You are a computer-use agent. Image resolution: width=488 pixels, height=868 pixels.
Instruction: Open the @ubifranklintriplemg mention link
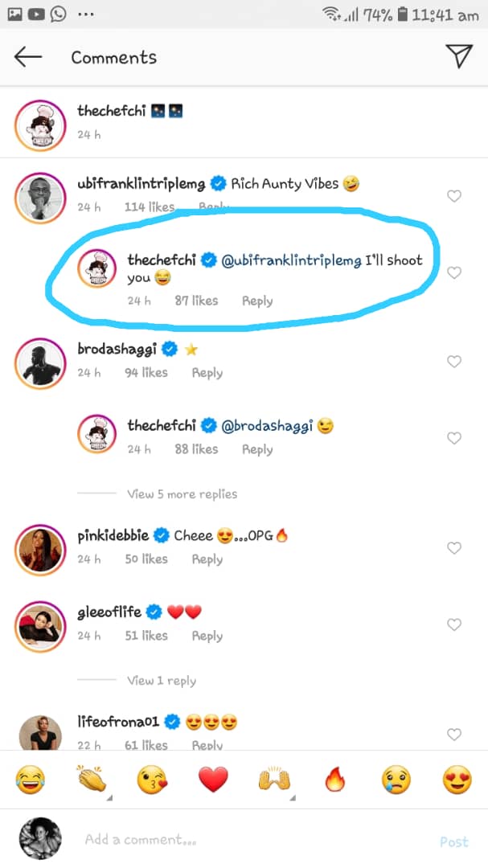click(291, 260)
